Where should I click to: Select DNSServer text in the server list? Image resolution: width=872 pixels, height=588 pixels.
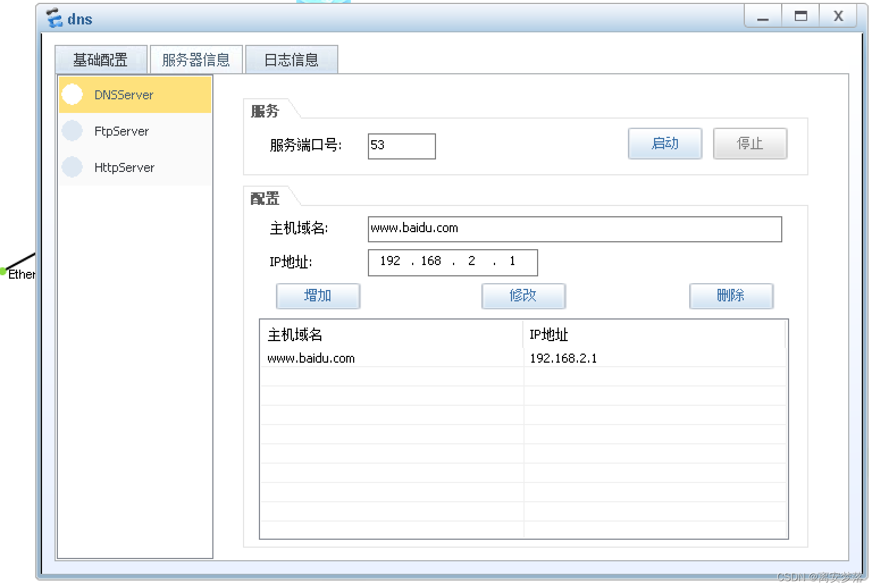(124, 95)
